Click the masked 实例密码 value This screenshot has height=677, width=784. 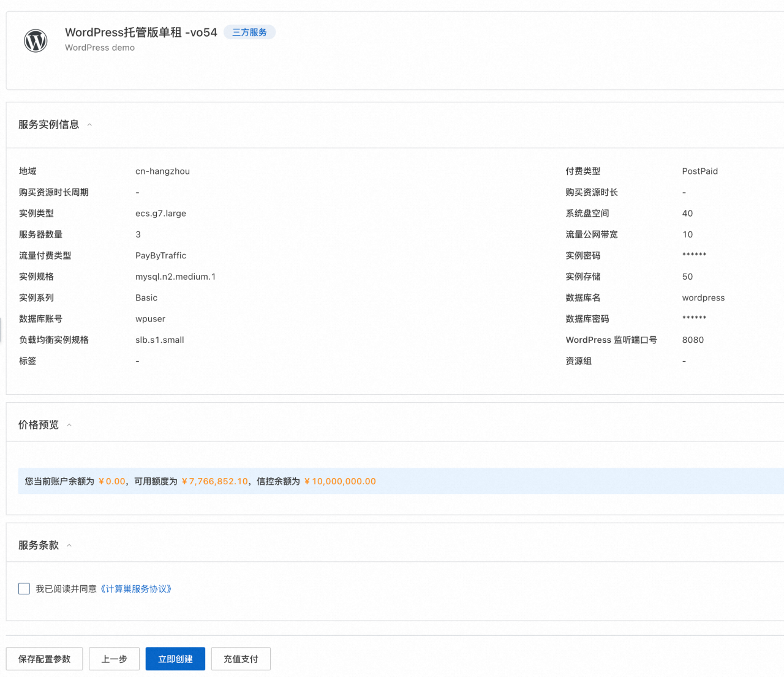click(x=694, y=255)
